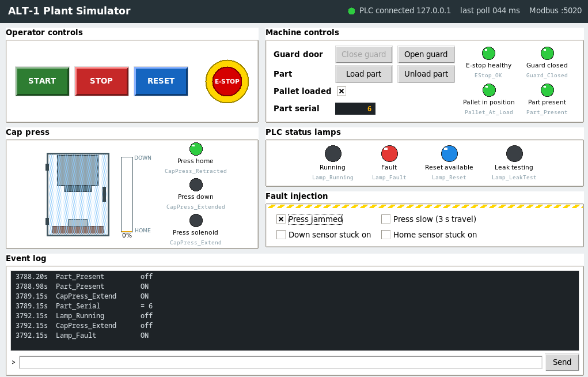Uncheck the Press jammed fault checkbox

pos(281,219)
